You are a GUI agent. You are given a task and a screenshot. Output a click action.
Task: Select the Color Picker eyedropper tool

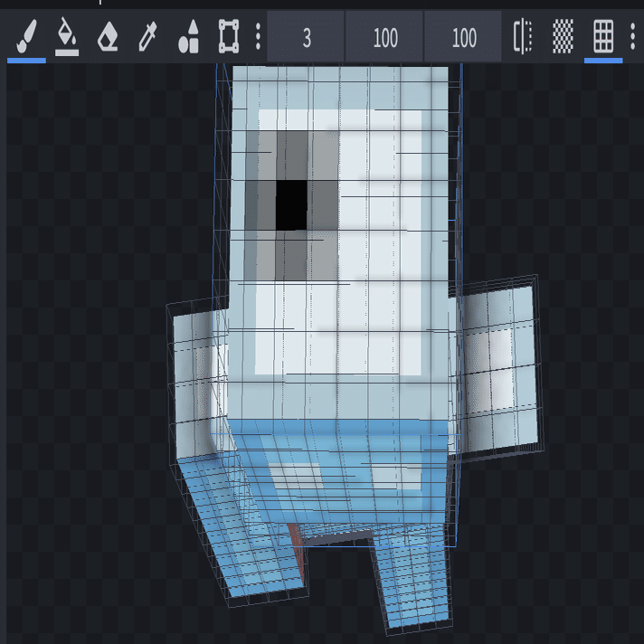[x=147, y=37]
